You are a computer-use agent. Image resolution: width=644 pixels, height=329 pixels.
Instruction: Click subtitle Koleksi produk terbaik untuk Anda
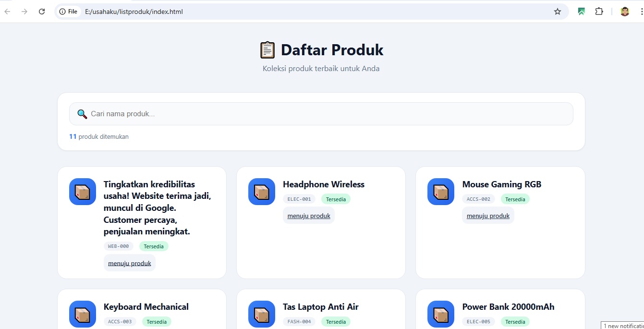pyautogui.click(x=321, y=69)
